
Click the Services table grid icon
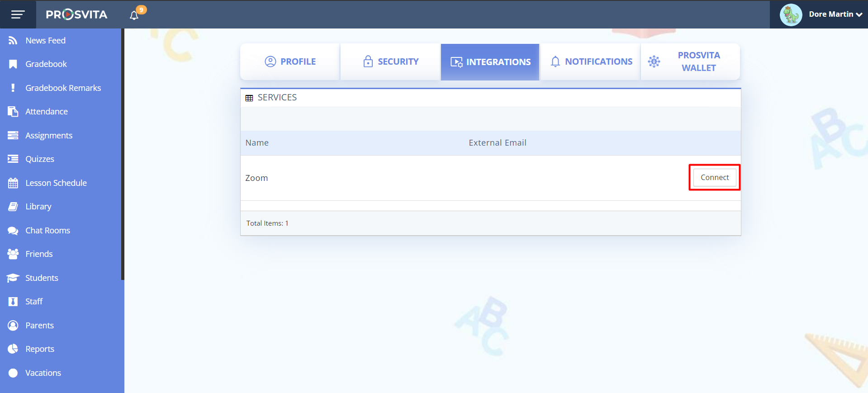(249, 98)
